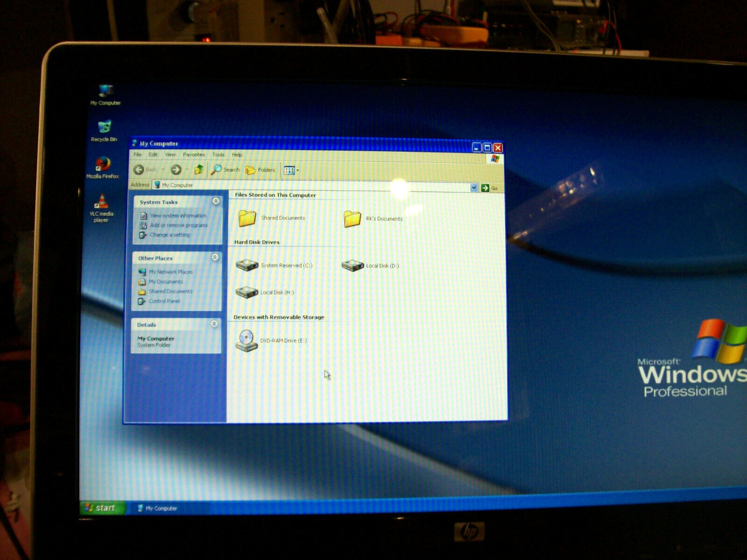Expand the Address bar dropdown arrow
747x560 pixels.
tap(474, 188)
